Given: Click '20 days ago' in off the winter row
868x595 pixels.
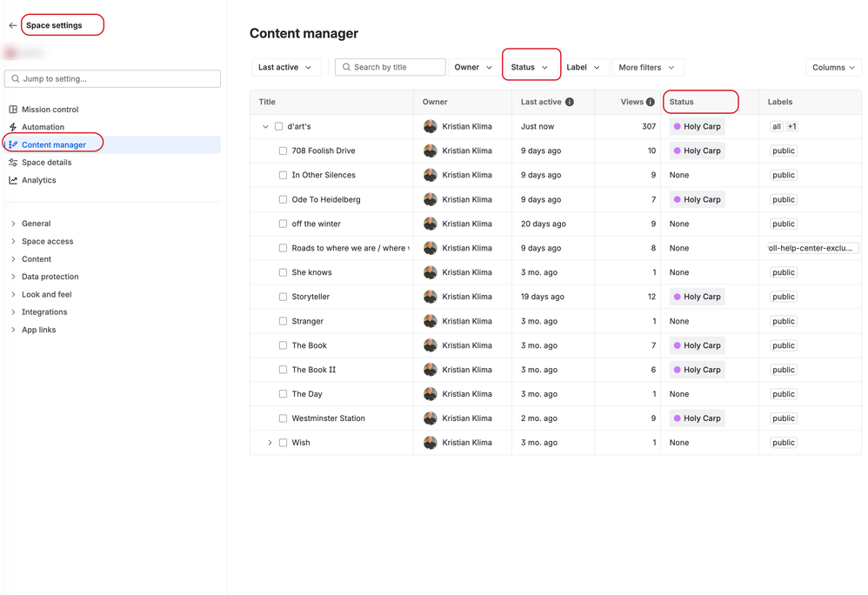Looking at the screenshot, I should tap(543, 224).
